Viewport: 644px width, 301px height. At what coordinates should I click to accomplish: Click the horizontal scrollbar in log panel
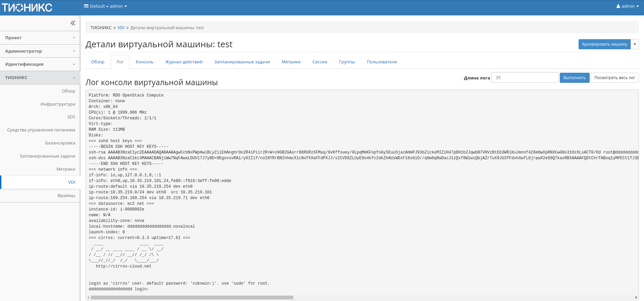coord(192,297)
